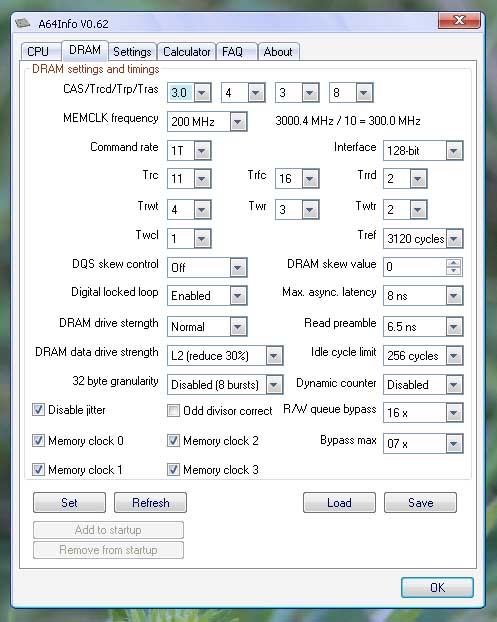Screen dimensions: 497x622
Task: Expand the Tras dropdown showing 8
Action: [x=364, y=93]
